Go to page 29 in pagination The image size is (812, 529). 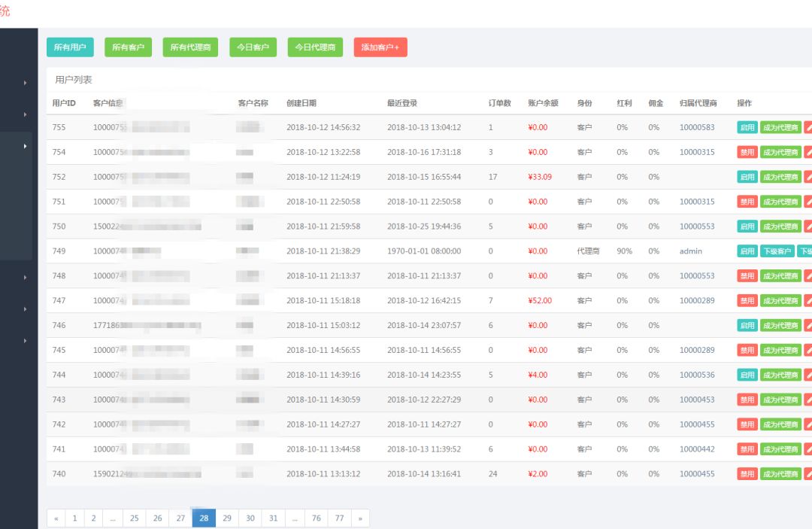(227, 518)
